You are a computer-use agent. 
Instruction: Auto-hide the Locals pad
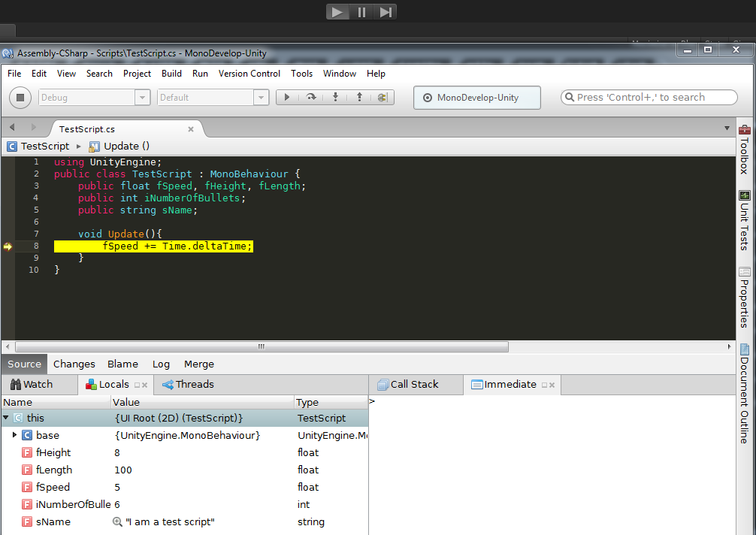click(x=137, y=385)
